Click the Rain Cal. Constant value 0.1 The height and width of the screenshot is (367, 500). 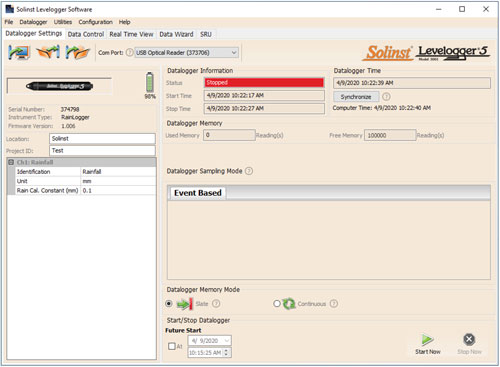[x=118, y=190]
